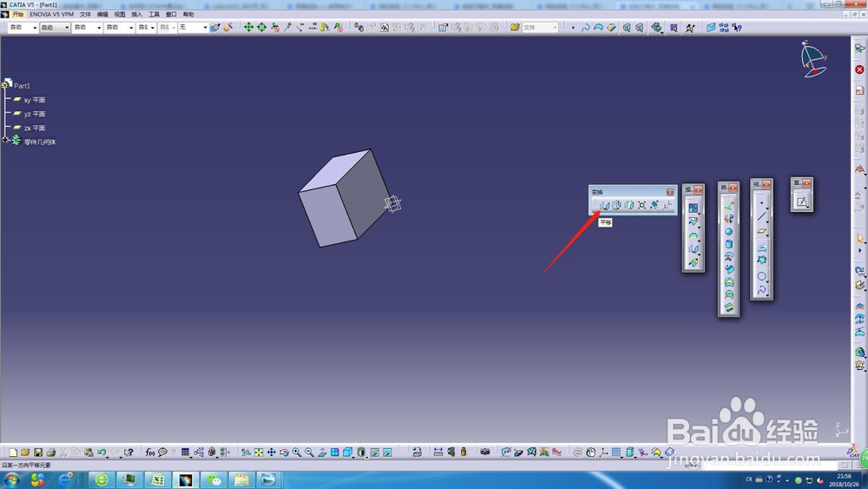
Task: Open Excel from the taskbar
Action: pyautogui.click(x=158, y=479)
